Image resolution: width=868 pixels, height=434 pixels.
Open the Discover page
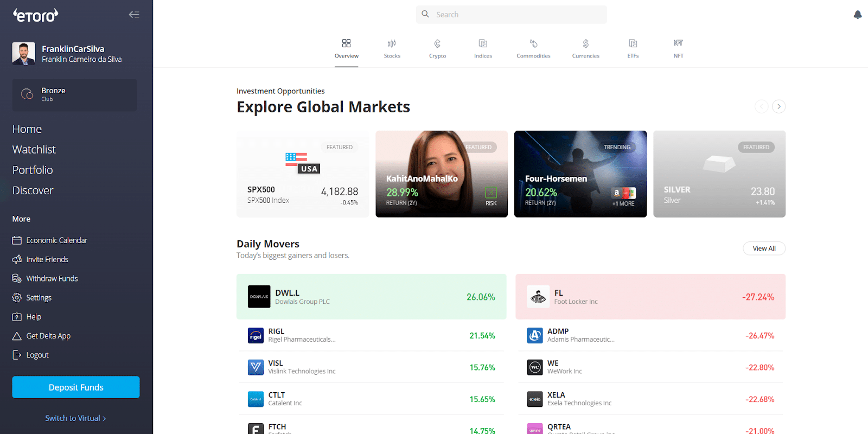point(33,190)
